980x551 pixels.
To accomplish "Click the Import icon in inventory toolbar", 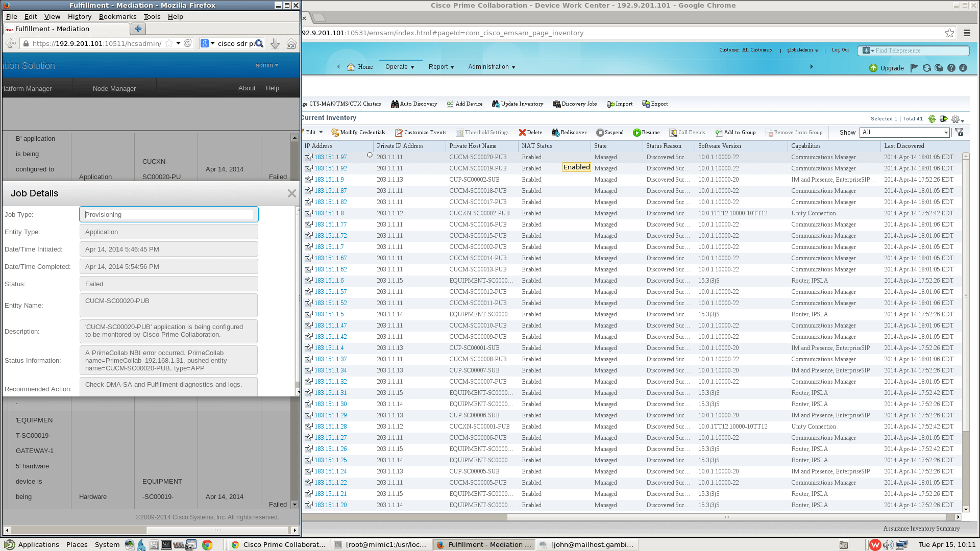I will coord(610,104).
